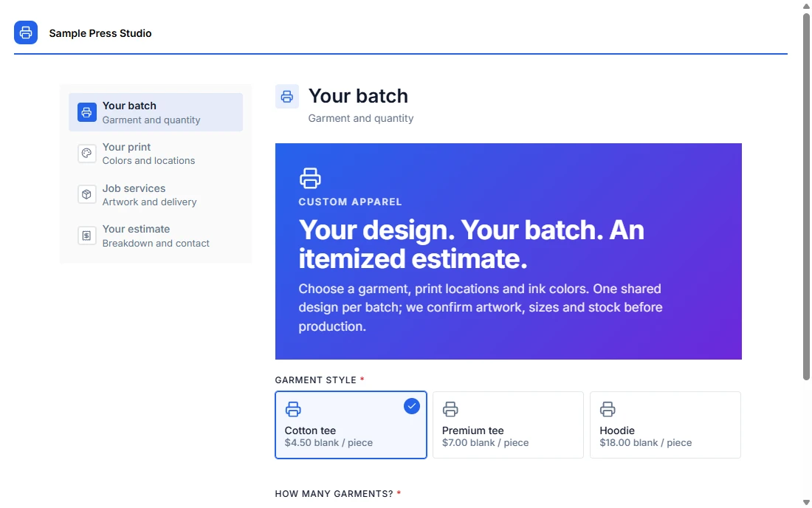Click the "$4.50 blank / piece" price text
This screenshot has width=812, height=508.
pyautogui.click(x=328, y=443)
